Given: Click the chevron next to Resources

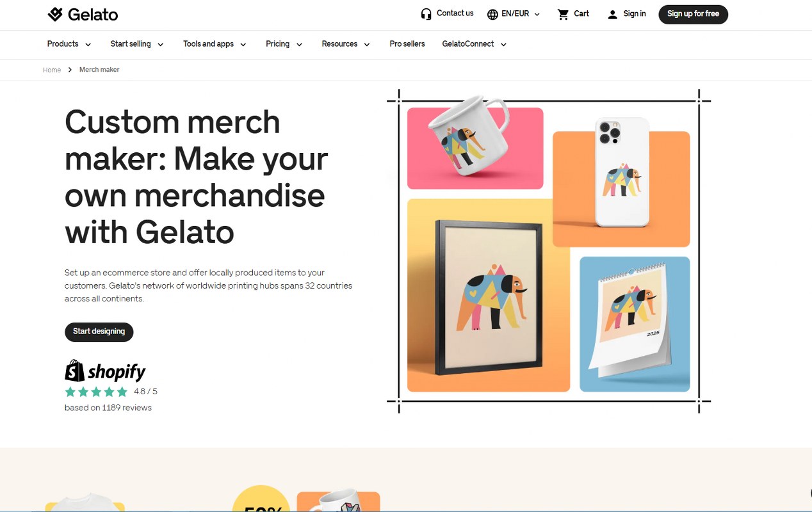Looking at the screenshot, I should (367, 45).
